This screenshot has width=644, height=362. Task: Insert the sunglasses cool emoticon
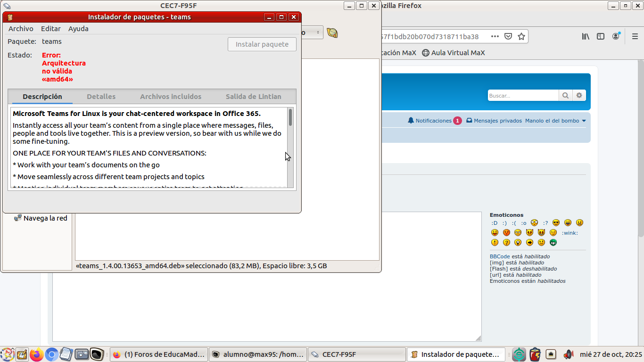point(556,223)
